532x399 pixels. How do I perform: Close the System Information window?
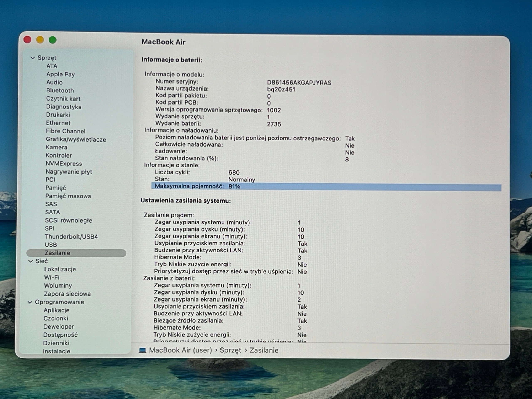[x=27, y=40]
